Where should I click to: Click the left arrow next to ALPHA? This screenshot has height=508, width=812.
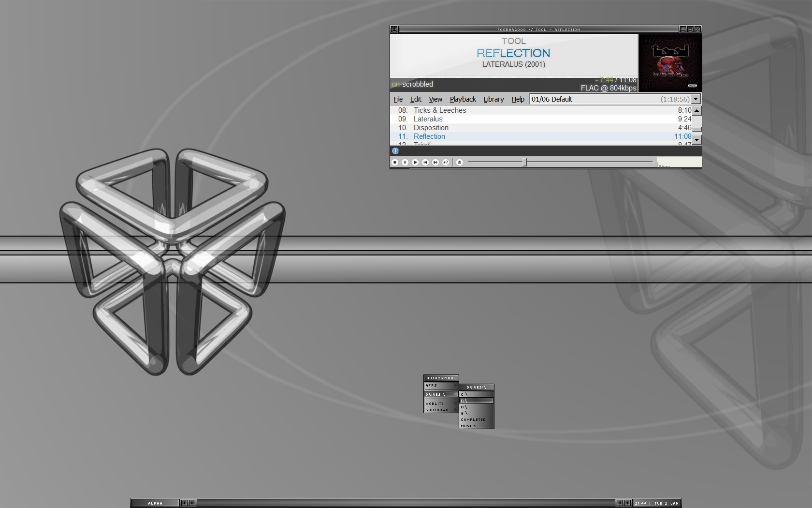(184, 503)
